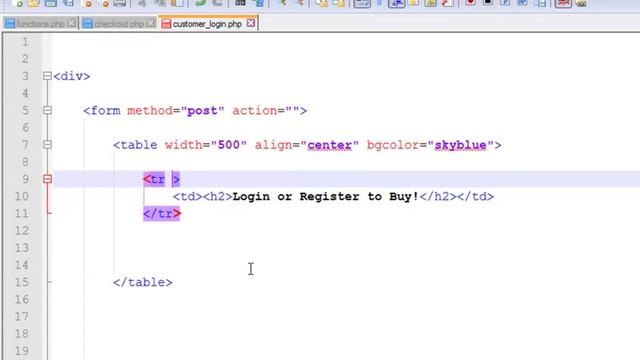Click the <td> opening tag on line 10
This screenshot has width=640, height=360.
pyautogui.click(x=188, y=196)
